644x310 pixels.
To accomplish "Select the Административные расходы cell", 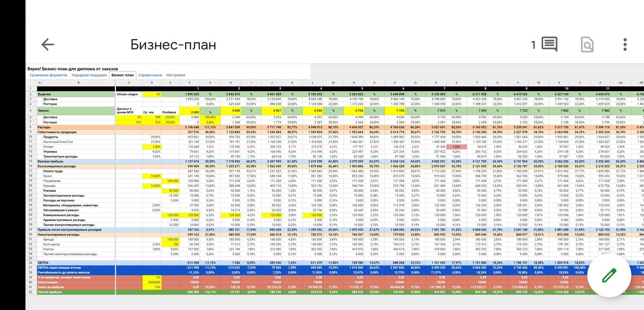I will [64, 219].
